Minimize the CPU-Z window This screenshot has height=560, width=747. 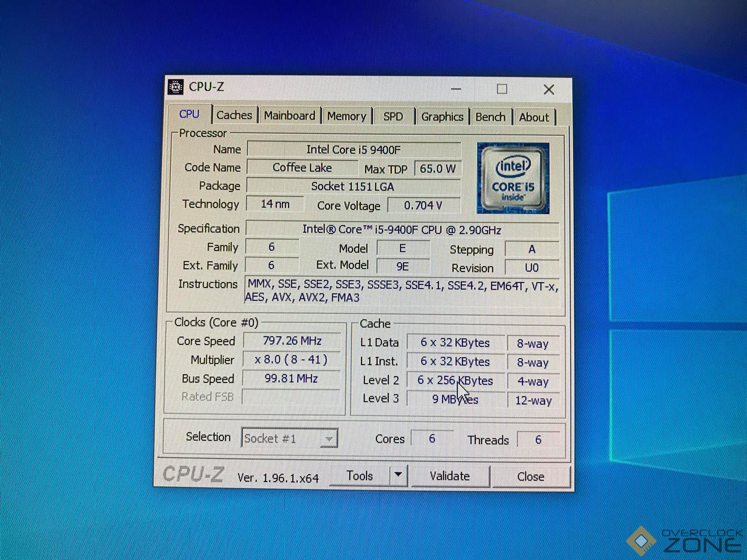(x=456, y=89)
